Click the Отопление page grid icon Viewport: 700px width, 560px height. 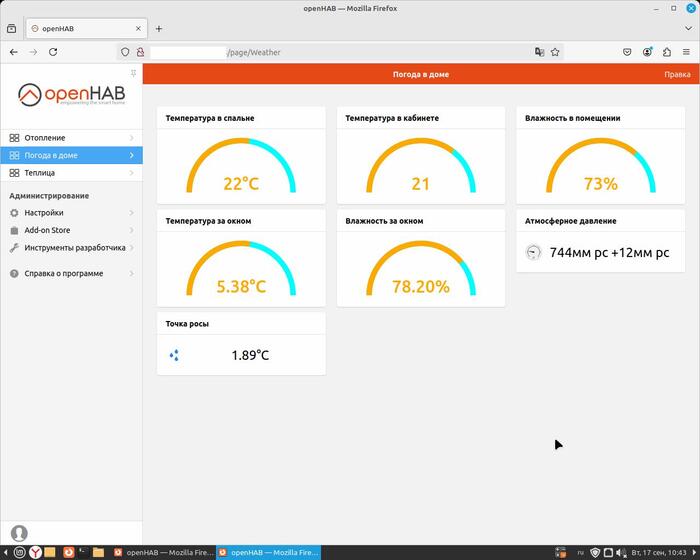[x=14, y=138]
